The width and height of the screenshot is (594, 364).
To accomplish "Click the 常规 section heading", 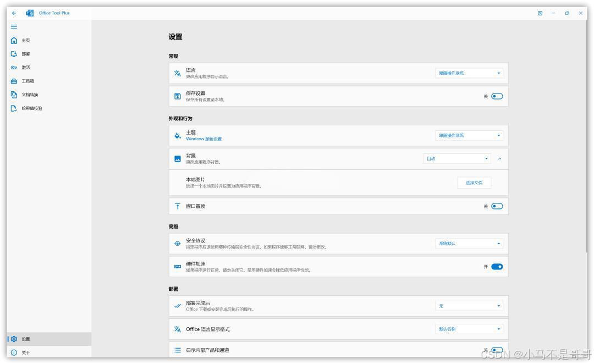I will [173, 56].
